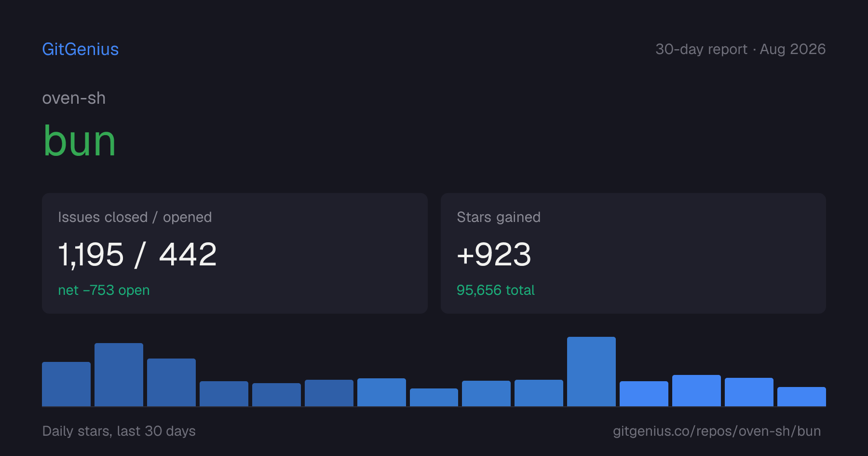Select the "30-day report · Aug 2026" text
The width and height of the screenshot is (868, 456).
[740, 49]
